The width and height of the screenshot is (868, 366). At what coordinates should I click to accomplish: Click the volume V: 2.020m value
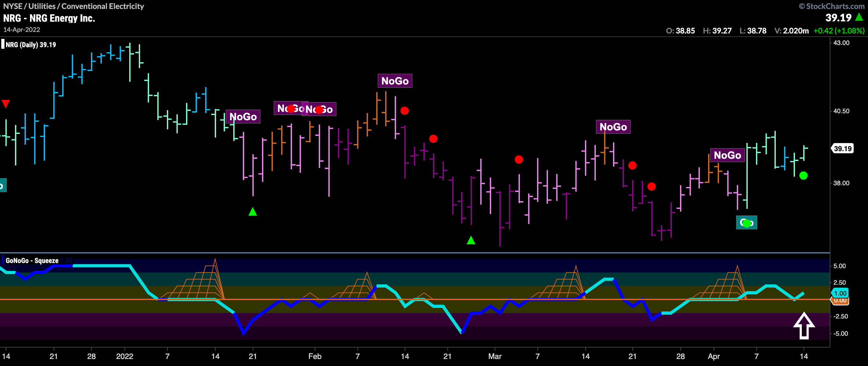(x=791, y=31)
